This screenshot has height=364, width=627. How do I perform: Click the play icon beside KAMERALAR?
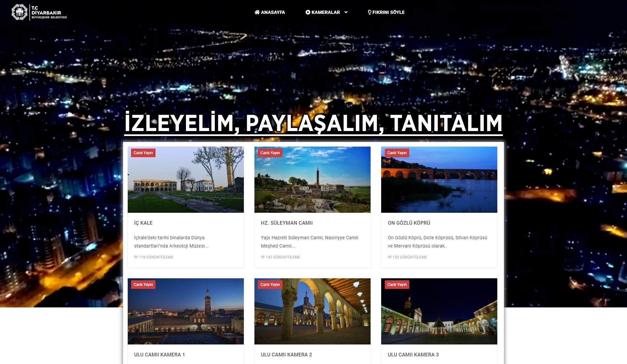click(x=308, y=12)
